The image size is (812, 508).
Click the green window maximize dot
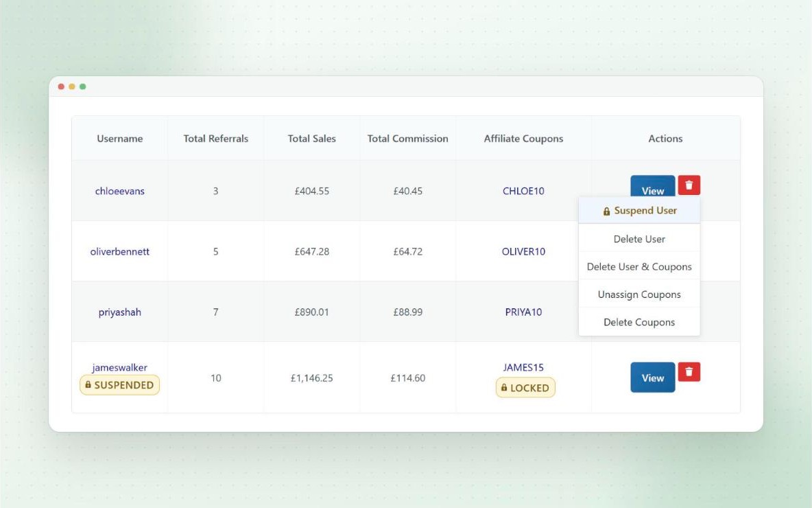[x=83, y=86]
